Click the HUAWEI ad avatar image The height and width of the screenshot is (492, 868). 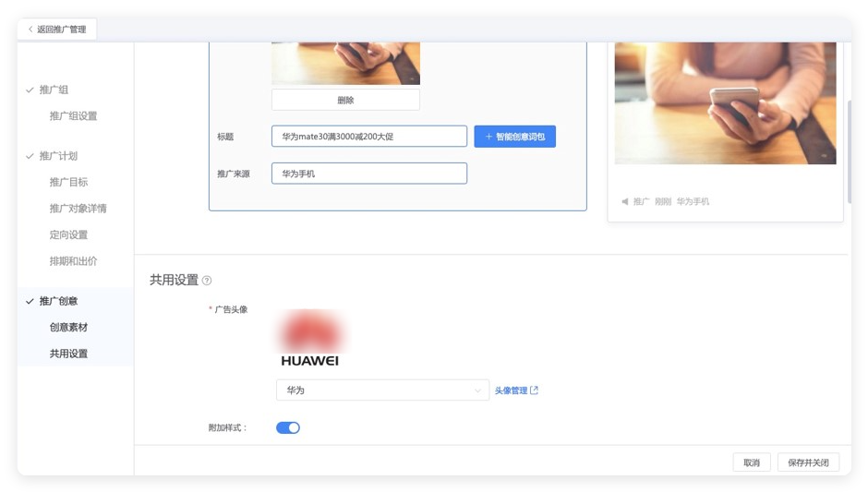coord(310,339)
